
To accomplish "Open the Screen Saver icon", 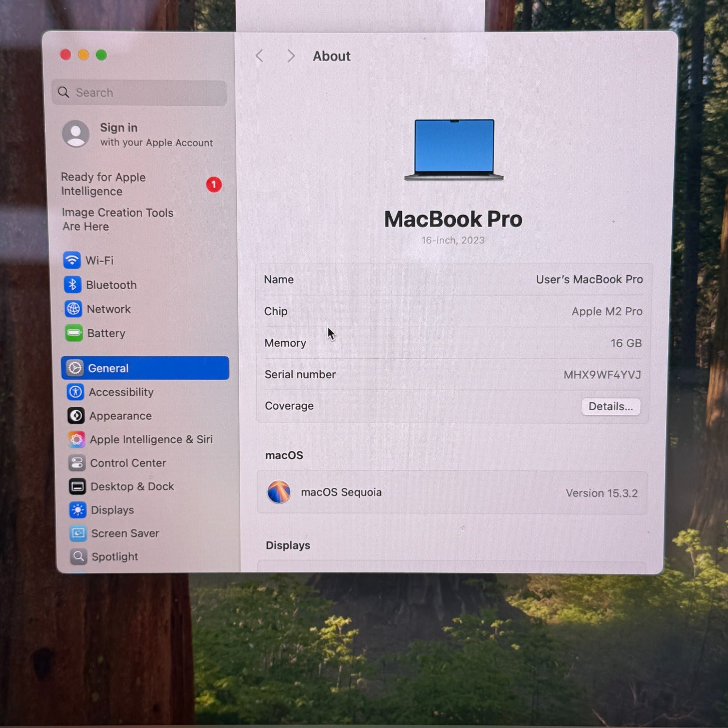I will click(x=78, y=533).
